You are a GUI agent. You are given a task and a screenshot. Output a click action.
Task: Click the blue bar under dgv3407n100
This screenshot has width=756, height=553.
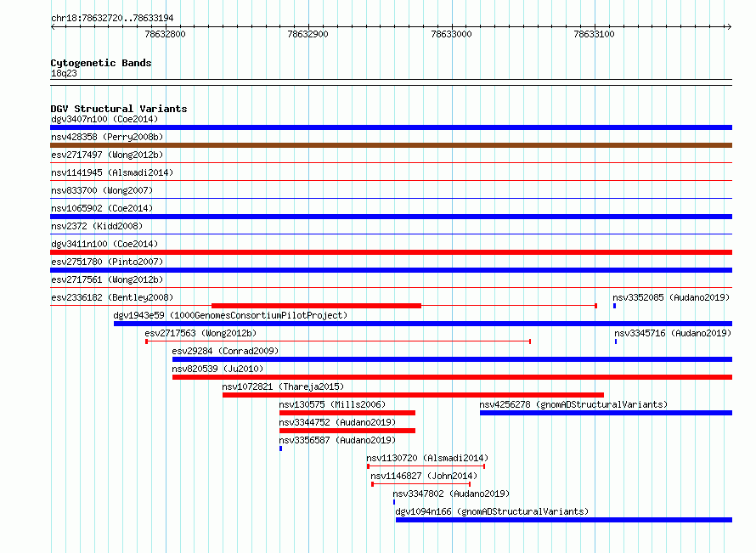coord(391,127)
